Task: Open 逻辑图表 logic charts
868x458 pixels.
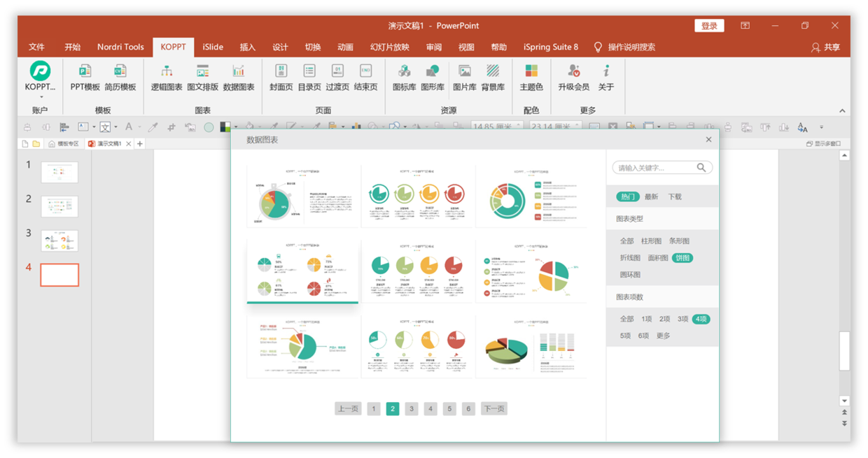Action: [167, 77]
